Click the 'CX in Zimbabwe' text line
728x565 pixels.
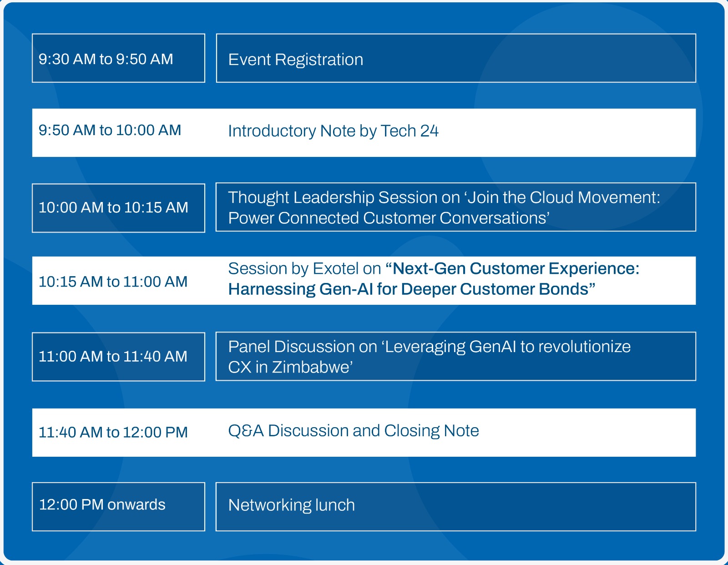click(290, 367)
